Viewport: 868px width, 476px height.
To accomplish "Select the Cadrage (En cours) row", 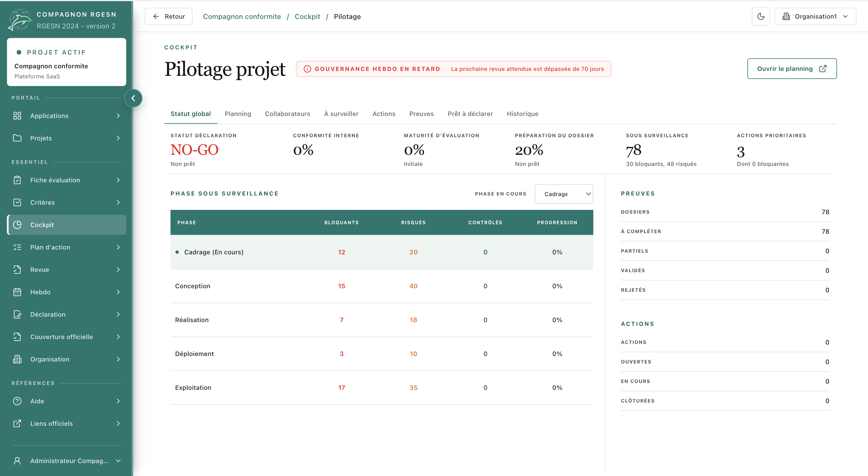I will 381,252.
